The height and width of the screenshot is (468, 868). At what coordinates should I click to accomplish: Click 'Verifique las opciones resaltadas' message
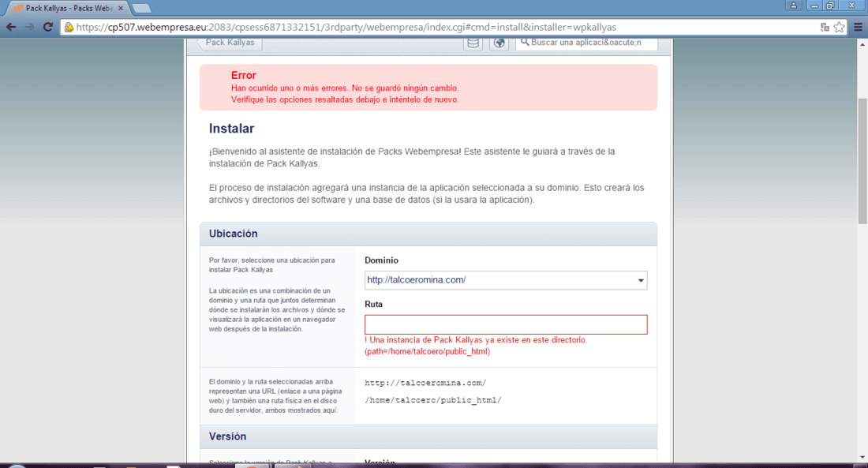[x=345, y=99]
